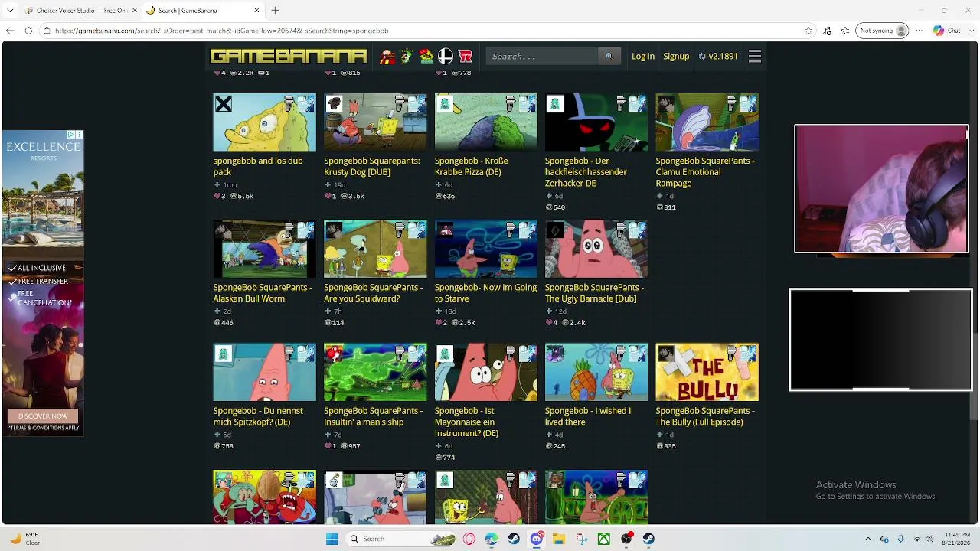Open Microsoft Edge from the taskbar
This screenshot has height=551, width=980.
click(492, 539)
